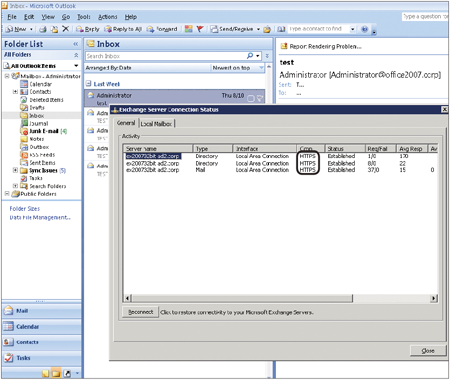
Task: Click the Calendar navigation button
Action: (42, 327)
